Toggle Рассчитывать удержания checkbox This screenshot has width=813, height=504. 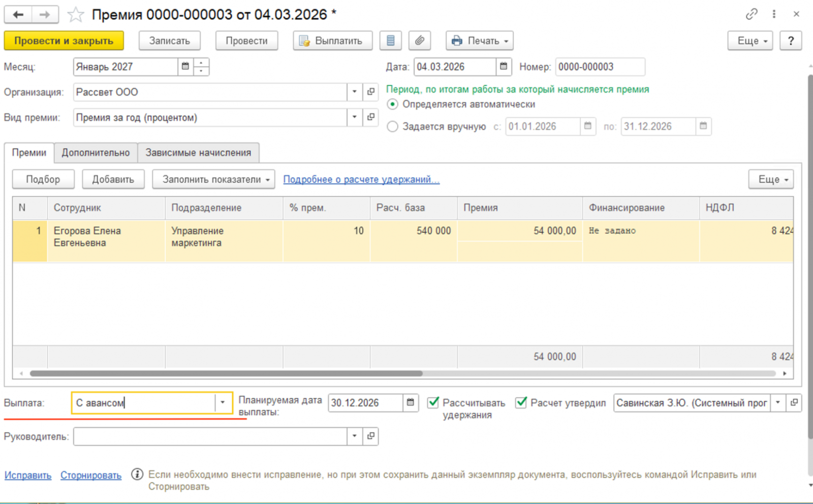click(x=433, y=403)
